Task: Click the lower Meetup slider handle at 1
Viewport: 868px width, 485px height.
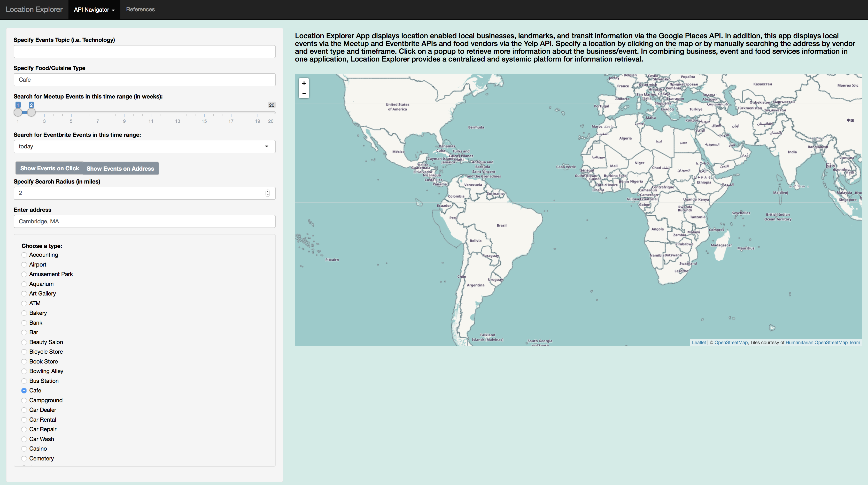Action: 18,113
